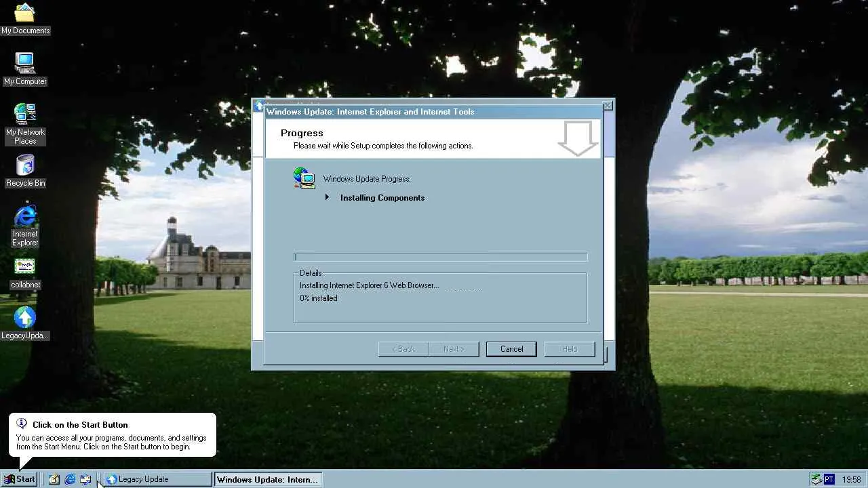This screenshot has height=488, width=868.
Task: Click the disabled Back button in Setup
Action: (x=403, y=349)
